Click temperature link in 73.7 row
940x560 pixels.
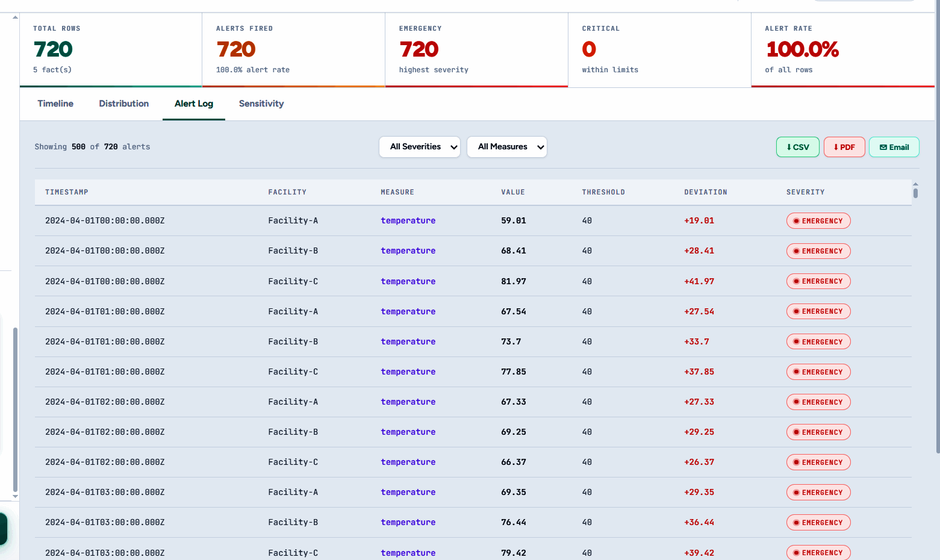coord(408,341)
